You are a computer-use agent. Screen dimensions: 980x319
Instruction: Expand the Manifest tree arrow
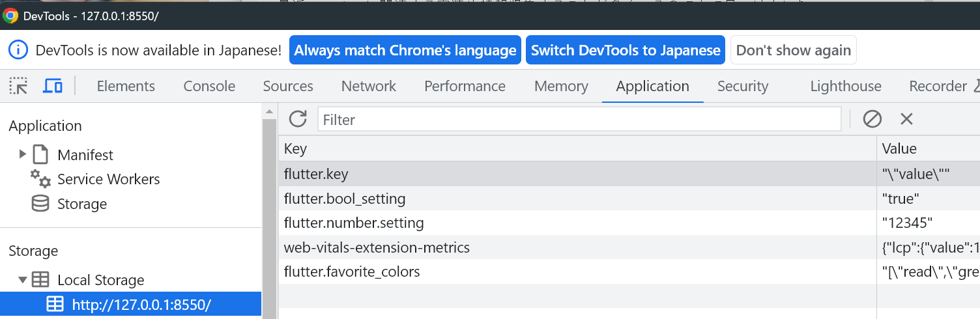click(x=23, y=154)
